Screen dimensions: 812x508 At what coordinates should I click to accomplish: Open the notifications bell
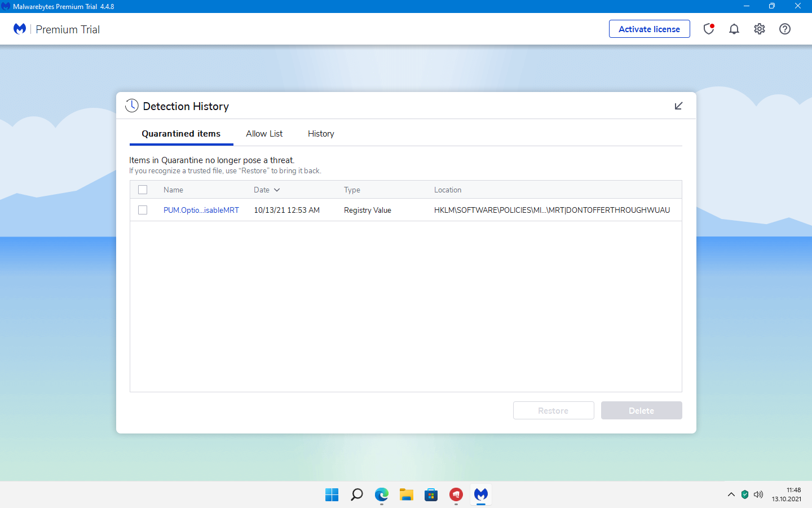coord(734,29)
